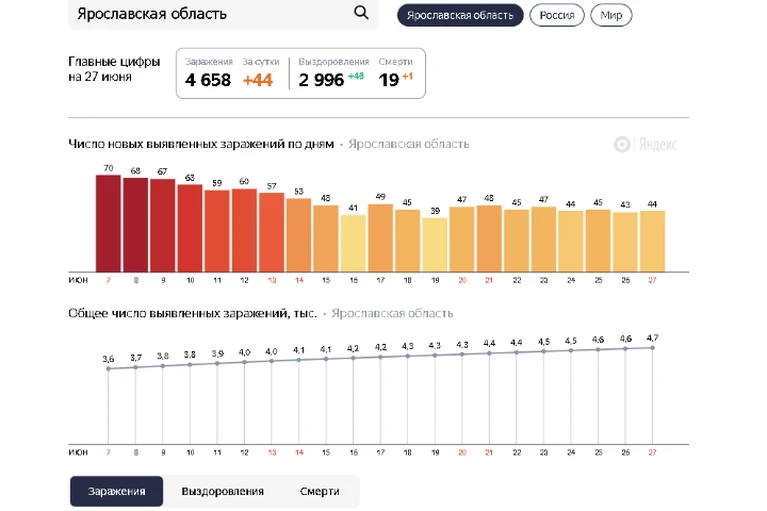The height and width of the screenshot is (511, 767).
Task: Select the Ярославская область region pill
Action: [460, 15]
